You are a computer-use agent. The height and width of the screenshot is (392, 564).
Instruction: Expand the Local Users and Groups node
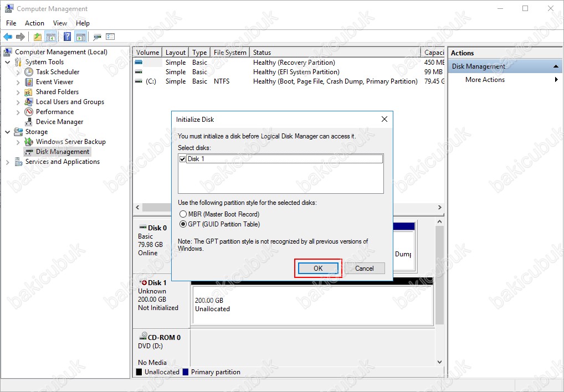(18, 102)
